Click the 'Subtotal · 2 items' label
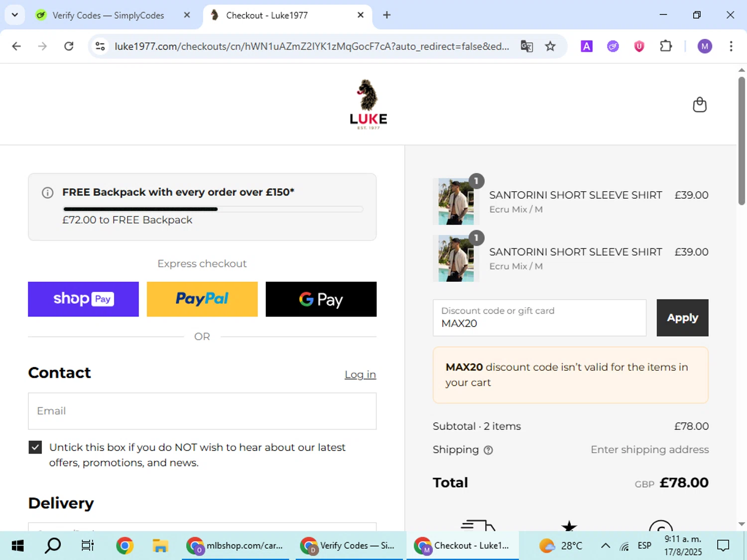747x560 pixels. [477, 426]
